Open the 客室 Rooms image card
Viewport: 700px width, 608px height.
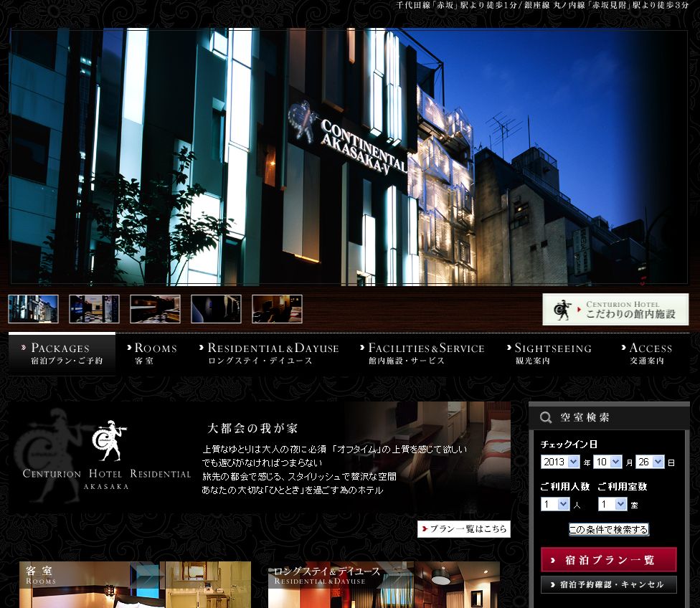pos(135,585)
